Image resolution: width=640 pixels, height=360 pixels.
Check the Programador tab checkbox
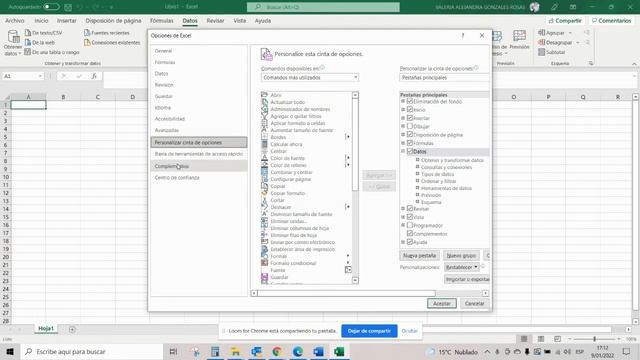(x=410, y=225)
